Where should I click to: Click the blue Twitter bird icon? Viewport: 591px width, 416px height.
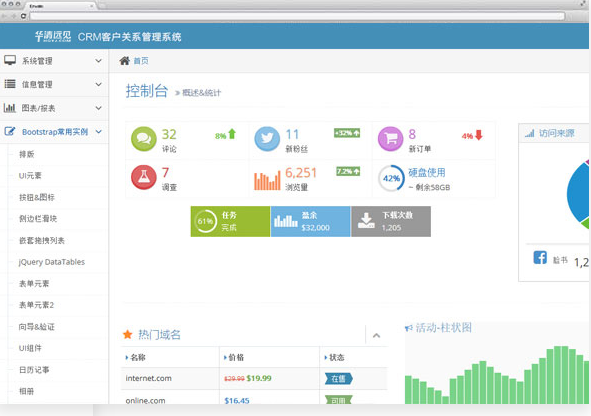(267, 139)
